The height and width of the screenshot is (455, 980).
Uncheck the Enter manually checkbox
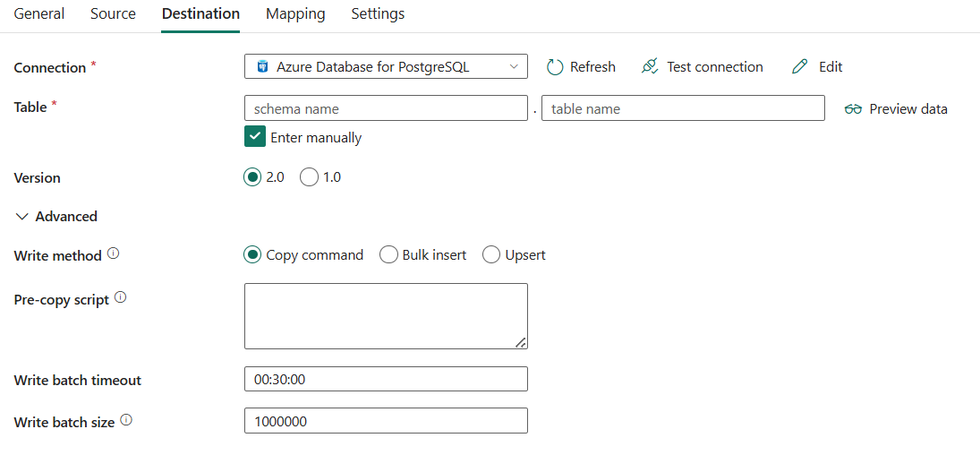255,136
